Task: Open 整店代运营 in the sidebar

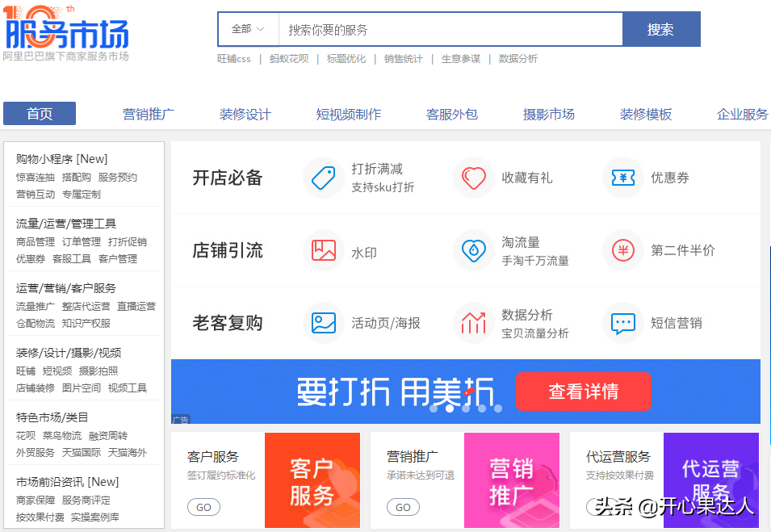Action: pos(86,306)
